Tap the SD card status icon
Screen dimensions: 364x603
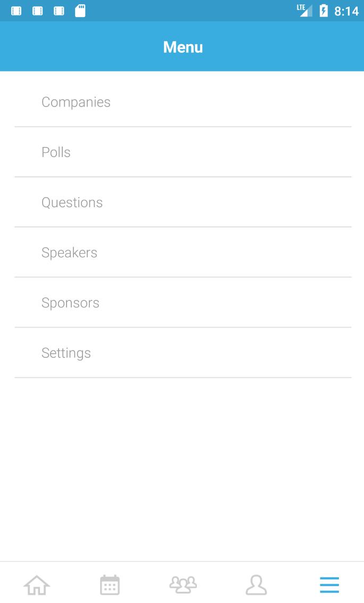tap(80, 11)
